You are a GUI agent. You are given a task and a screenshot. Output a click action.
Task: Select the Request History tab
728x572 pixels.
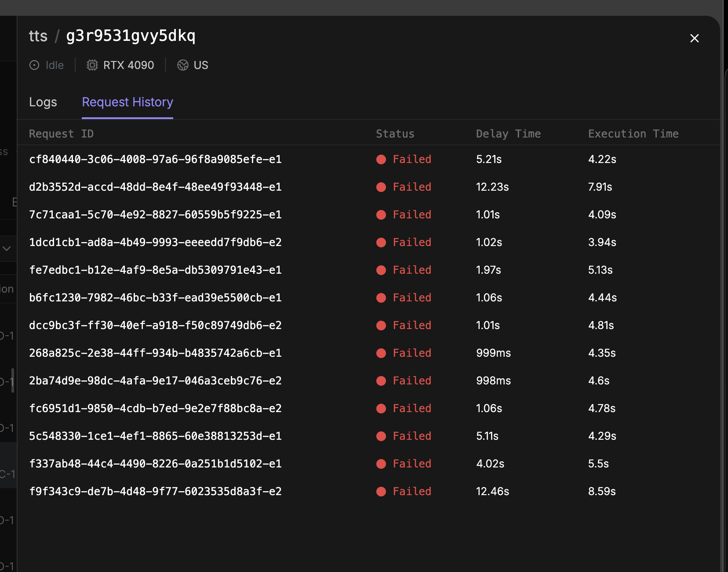[x=127, y=102]
